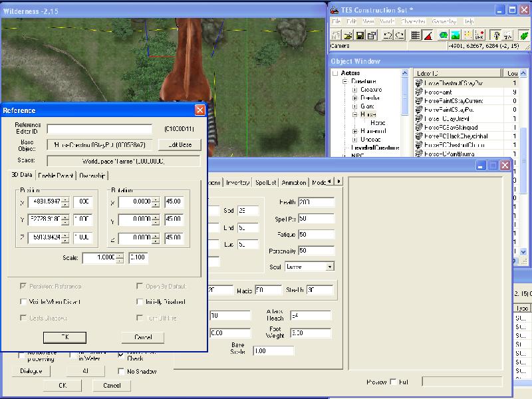The height and width of the screenshot is (399, 532).
Task: Click the HorsePCBaySkingrad row icon
Action: [419, 127]
